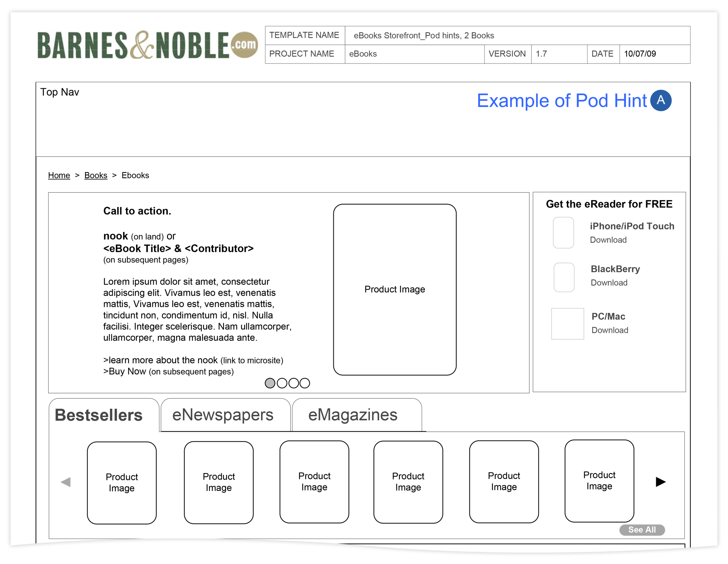728x564 pixels.
Task: Click the fourth bestseller Product Image
Action: pyautogui.click(x=408, y=482)
